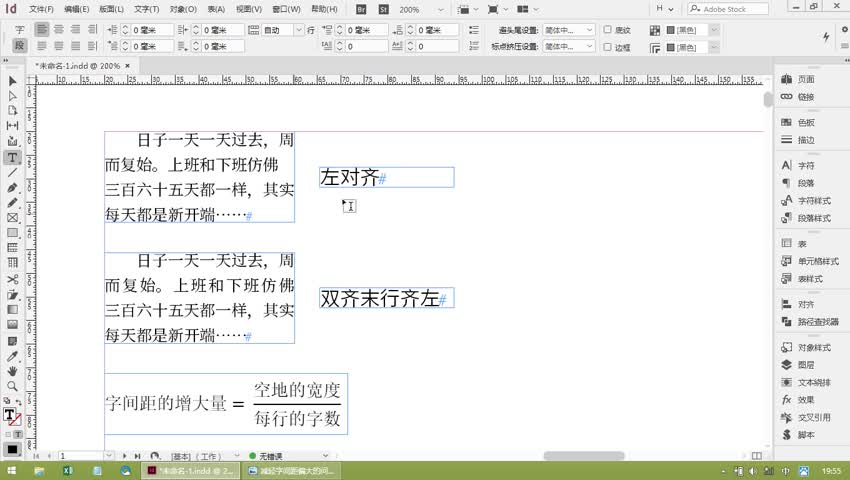850x480 pixels.
Task: Pick the Scissors tool
Action: pos(12,280)
